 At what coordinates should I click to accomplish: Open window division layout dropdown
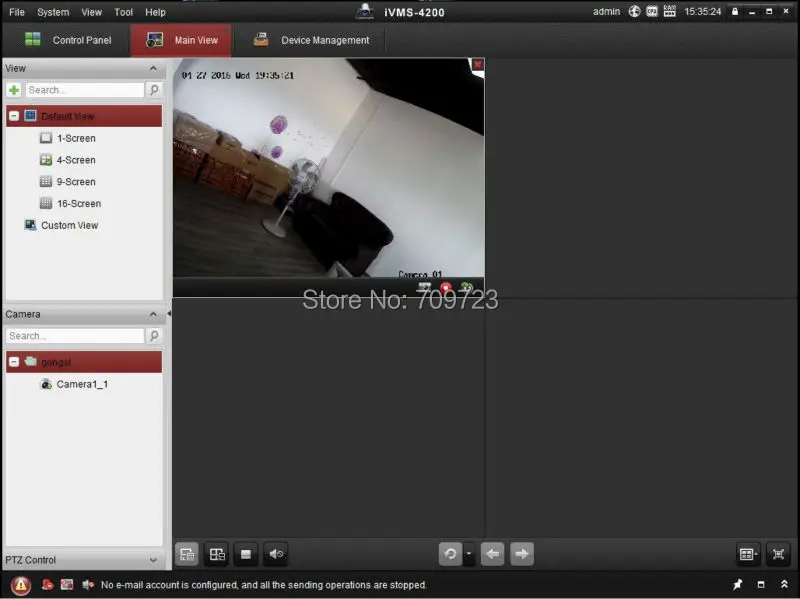pyautogui.click(x=748, y=554)
